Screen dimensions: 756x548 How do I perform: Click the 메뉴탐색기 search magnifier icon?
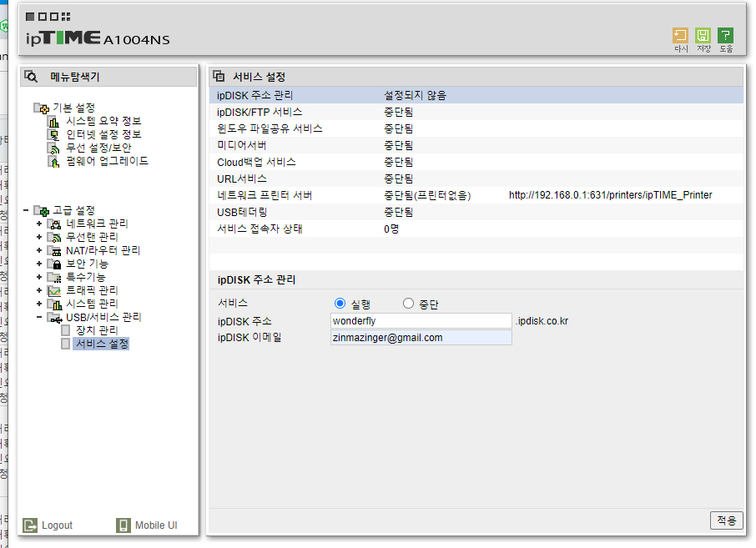[x=31, y=77]
